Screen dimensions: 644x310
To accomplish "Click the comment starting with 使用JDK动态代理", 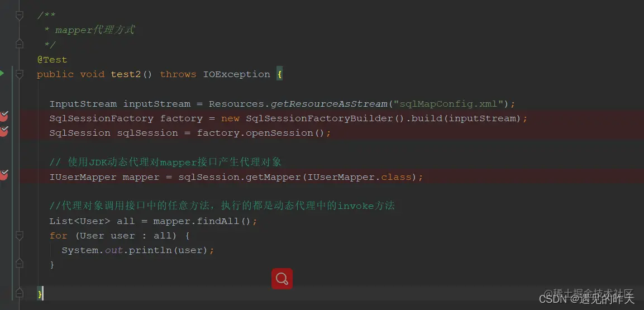I will pyautogui.click(x=165, y=163).
